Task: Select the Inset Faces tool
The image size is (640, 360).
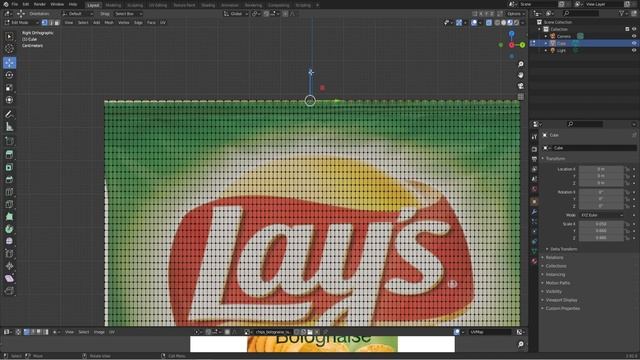Action: point(9,167)
